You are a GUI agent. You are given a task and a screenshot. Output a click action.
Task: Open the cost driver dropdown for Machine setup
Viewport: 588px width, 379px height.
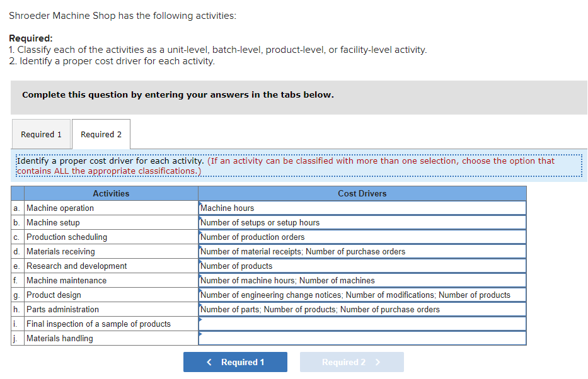pos(362,222)
